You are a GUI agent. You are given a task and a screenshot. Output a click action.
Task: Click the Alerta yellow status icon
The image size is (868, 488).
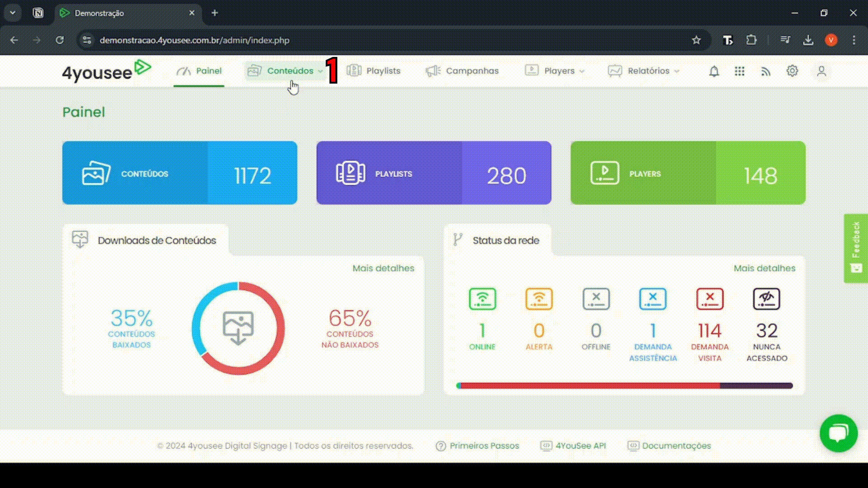pos(539,299)
